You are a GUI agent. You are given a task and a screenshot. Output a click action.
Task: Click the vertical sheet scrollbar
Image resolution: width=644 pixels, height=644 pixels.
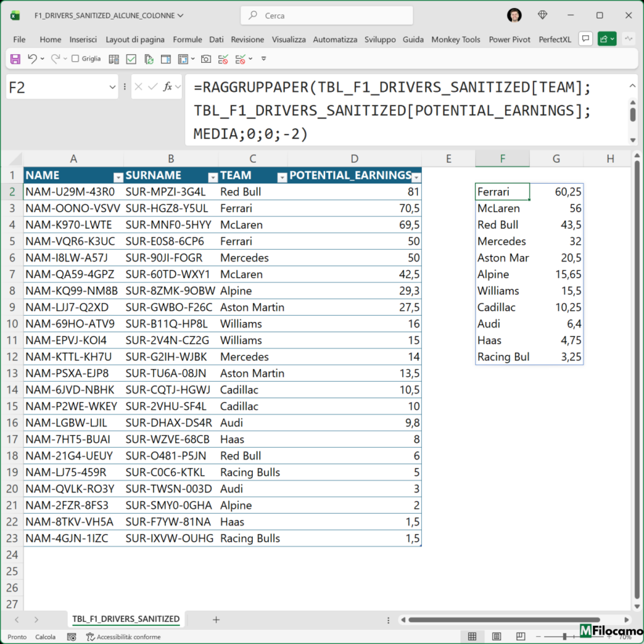[636, 380]
